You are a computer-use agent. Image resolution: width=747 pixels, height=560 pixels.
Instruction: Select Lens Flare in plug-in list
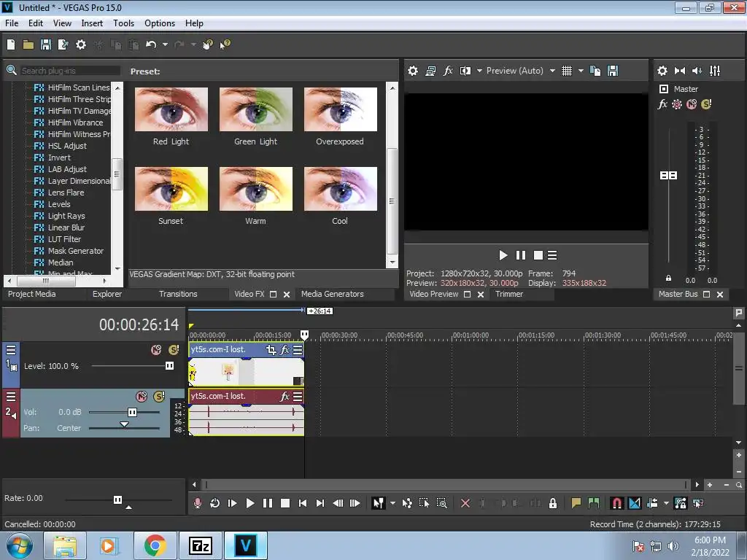point(66,192)
